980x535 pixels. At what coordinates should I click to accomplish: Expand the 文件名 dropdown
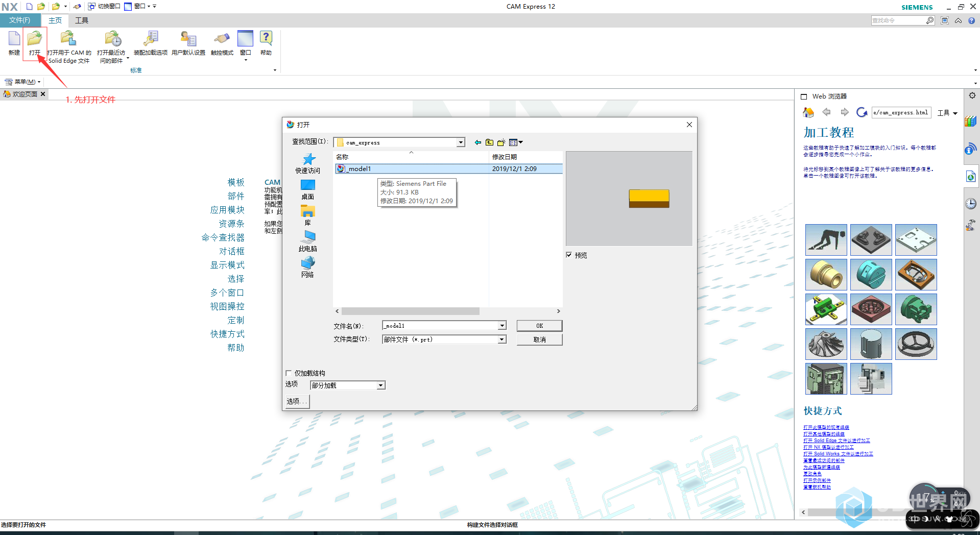pos(502,326)
